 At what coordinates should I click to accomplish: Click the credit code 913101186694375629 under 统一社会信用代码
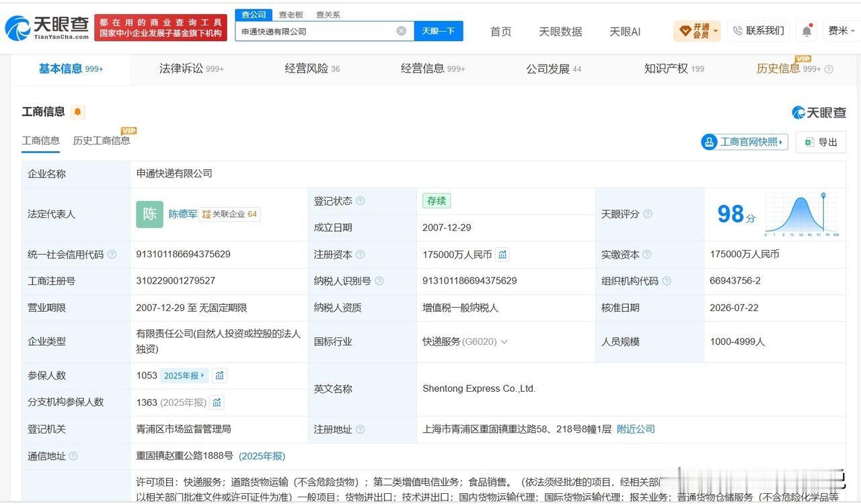click(x=183, y=254)
